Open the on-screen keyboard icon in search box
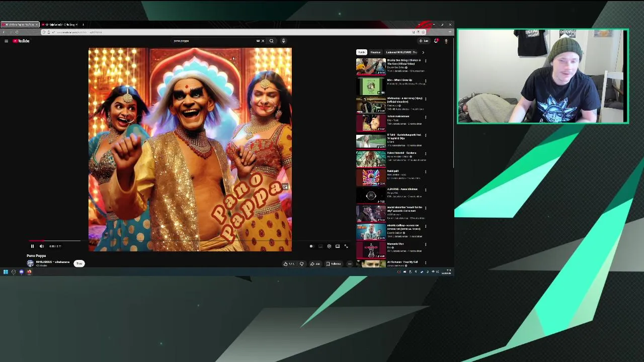 (258, 41)
